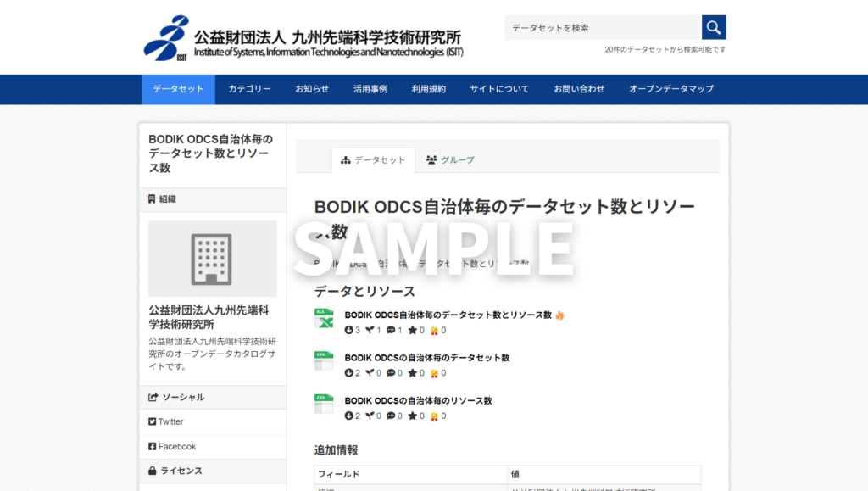Screen dimensions: 868x491
Task: Open 公益財団法人九州先端科学技術研究所 organization heading link
Action: click(209, 317)
